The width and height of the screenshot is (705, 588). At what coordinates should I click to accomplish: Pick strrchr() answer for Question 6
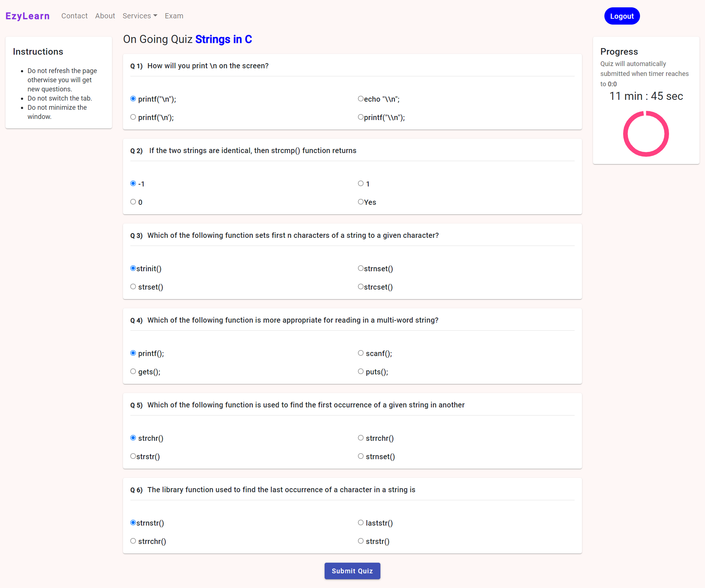[133, 541]
